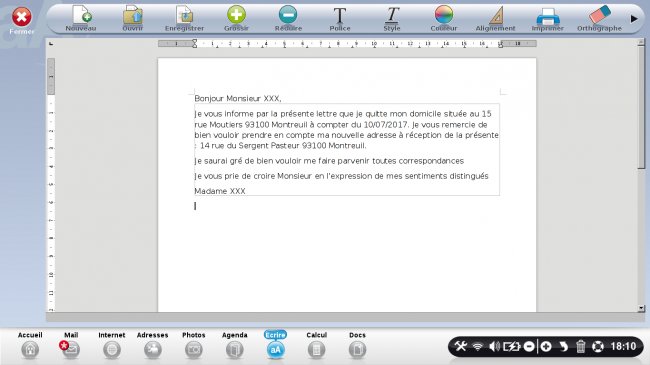
Task: Open the Mail application
Action: coord(70,345)
